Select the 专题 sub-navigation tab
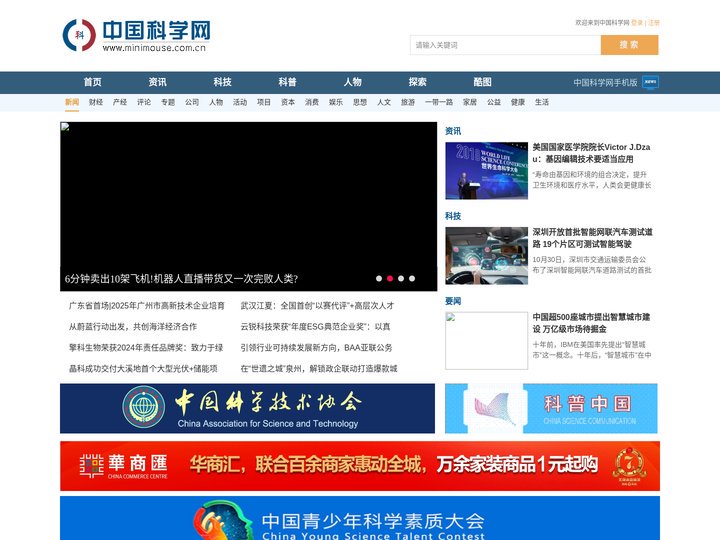Screen dimensions: 720x540 [168, 102]
